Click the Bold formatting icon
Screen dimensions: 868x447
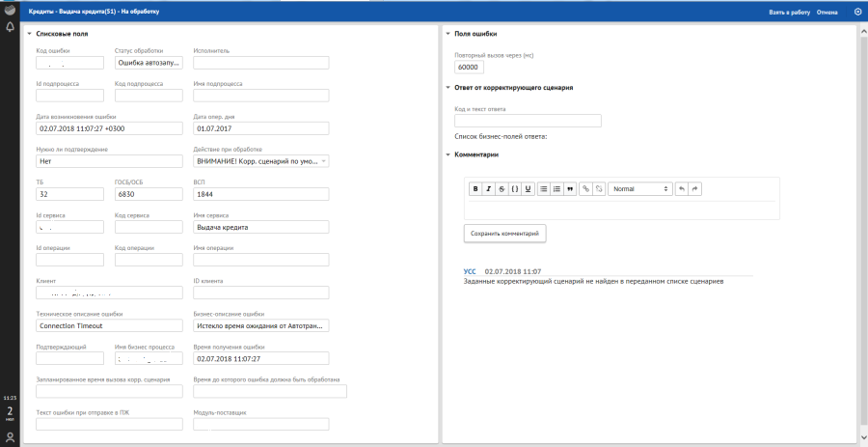(x=475, y=189)
